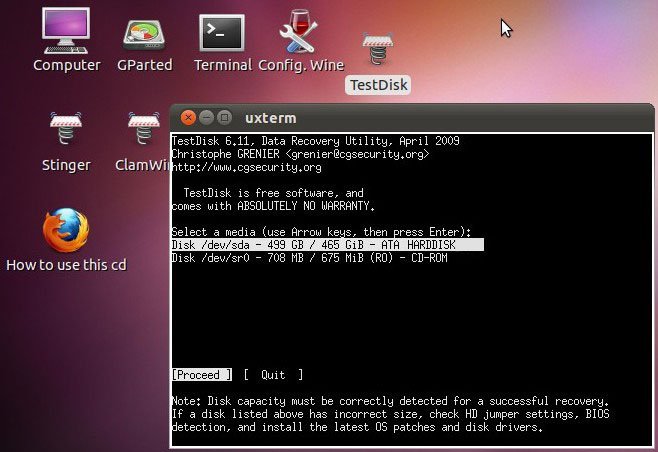Select Disk /dev/sda 499 GB ATA HARDDISK

click(x=327, y=245)
